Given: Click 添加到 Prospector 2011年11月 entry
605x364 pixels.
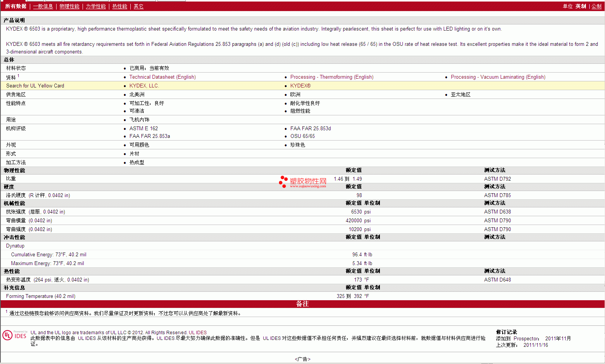Looking at the screenshot, I should pos(534,339).
